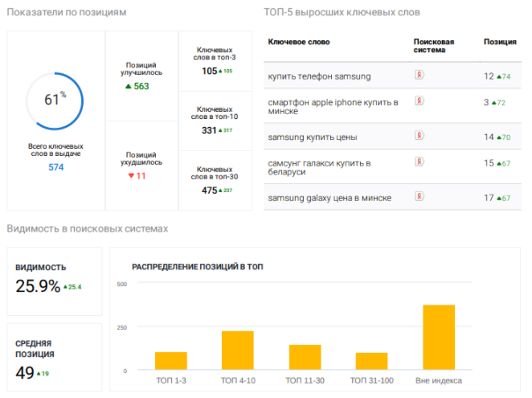532x398 pixels.
Task: Select the ТОП 1-3 bar
Action: pyautogui.click(x=171, y=361)
